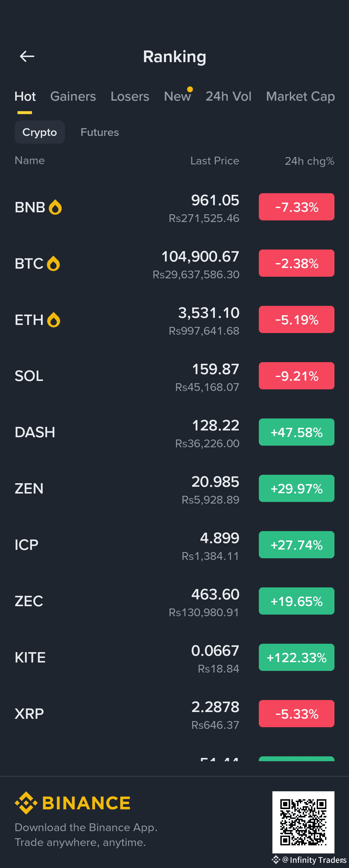
Task: Click the DASH +47.58% green badge
Action: click(297, 432)
